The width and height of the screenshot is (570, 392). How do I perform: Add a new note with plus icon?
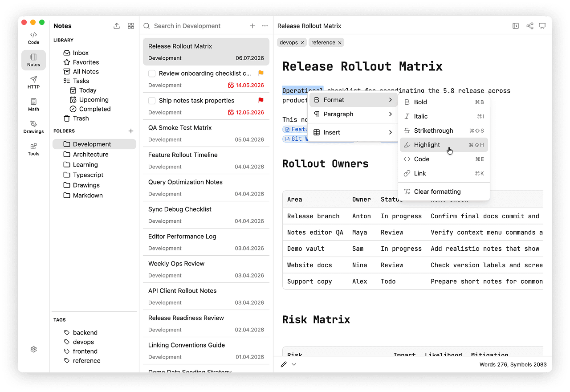(252, 26)
